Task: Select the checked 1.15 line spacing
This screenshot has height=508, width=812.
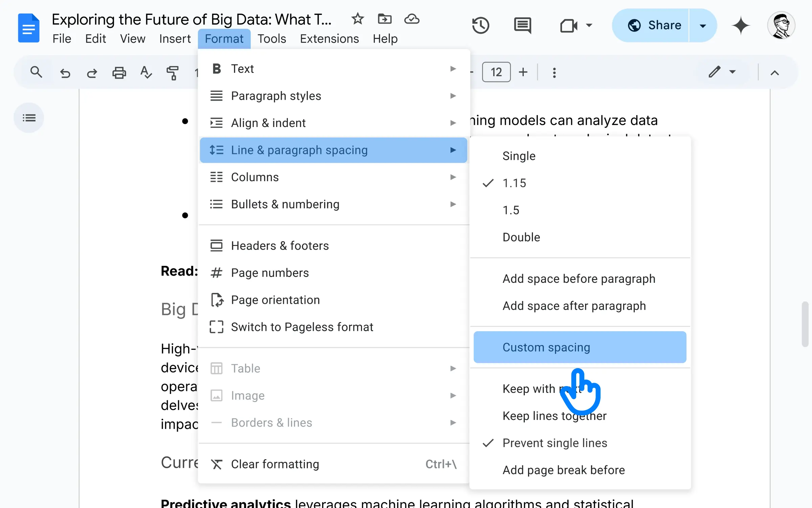Action: [x=580, y=183]
